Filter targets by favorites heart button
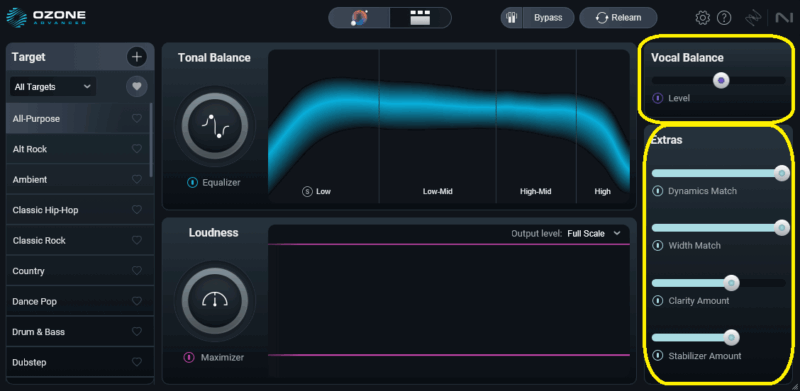The image size is (800, 391). click(137, 87)
